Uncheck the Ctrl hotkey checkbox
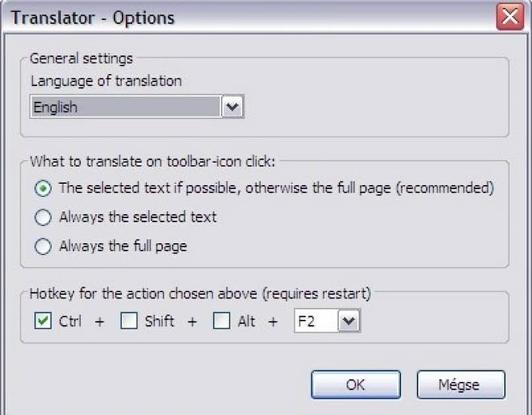Image resolution: width=532 pixels, height=415 pixels. click(x=42, y=321)
